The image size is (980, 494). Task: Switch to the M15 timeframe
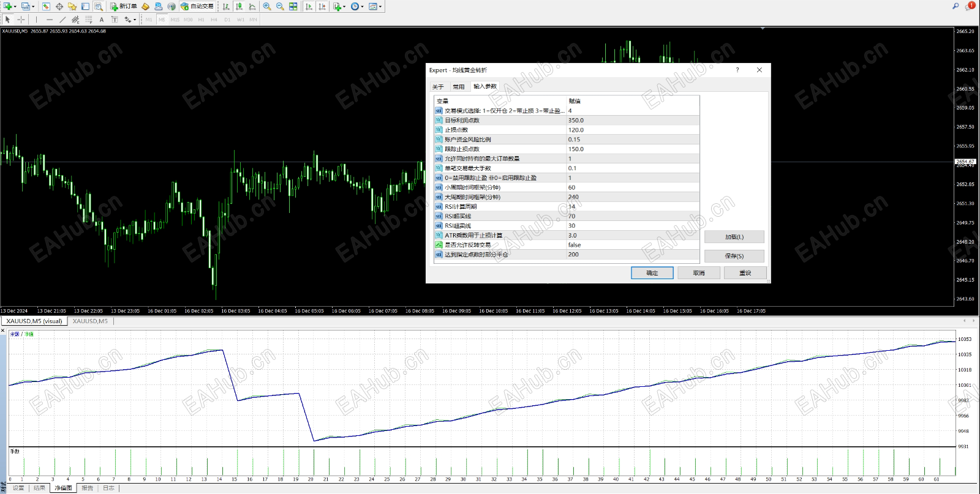click(x=175, y=20)
